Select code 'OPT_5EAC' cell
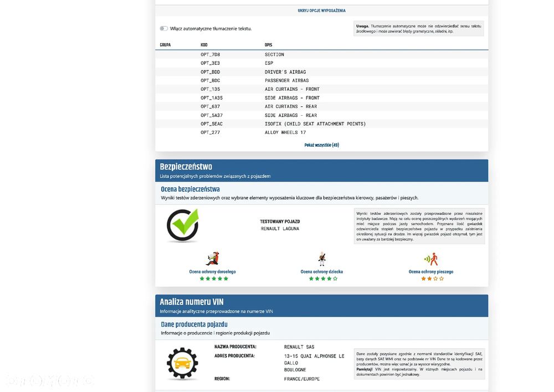Image resolution: width=554 pixels, height=392 pixels. tap(212, 124)
